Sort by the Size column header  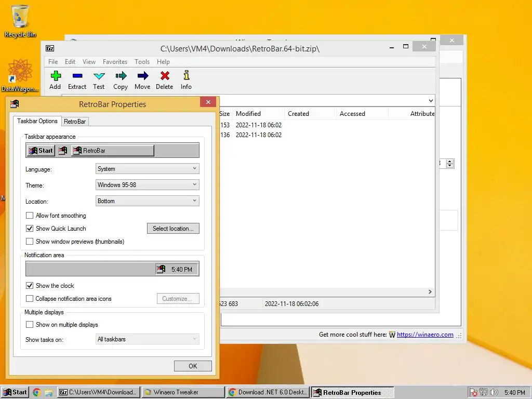(x=224, y=114)
